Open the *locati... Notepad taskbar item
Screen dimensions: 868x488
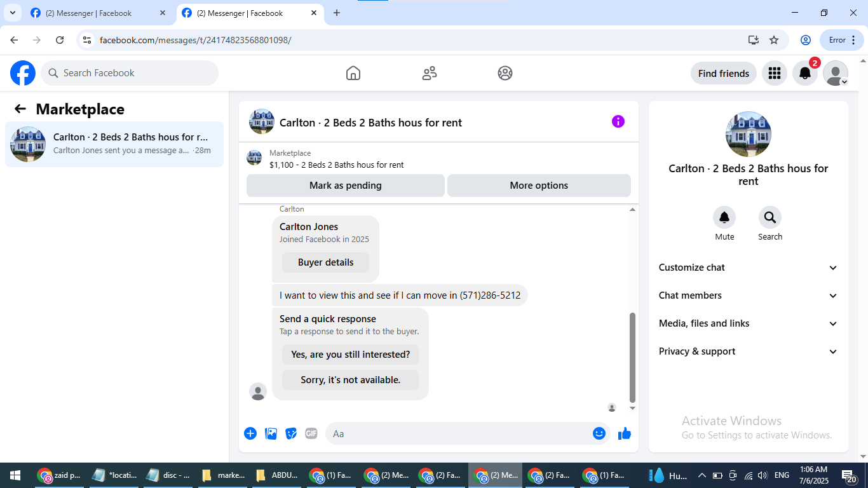click(x=114, y=475)
